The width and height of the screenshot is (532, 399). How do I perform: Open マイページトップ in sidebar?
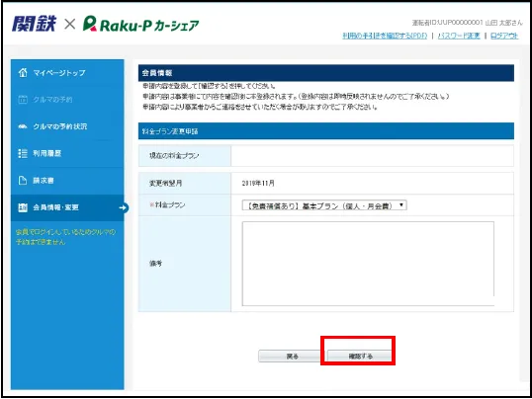(67, 72)
